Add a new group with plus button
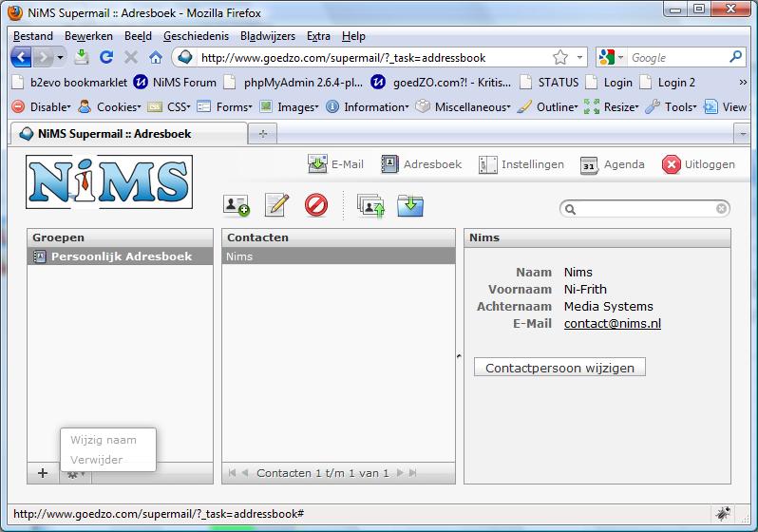The width and height of the screenshot is (758, 532). point(42,473)
